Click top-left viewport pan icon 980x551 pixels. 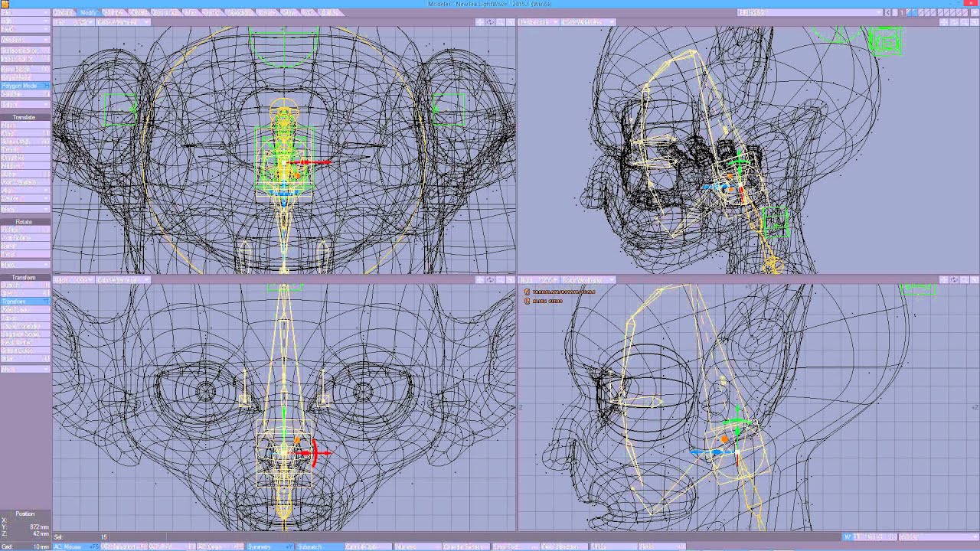(x=480, y=22)
